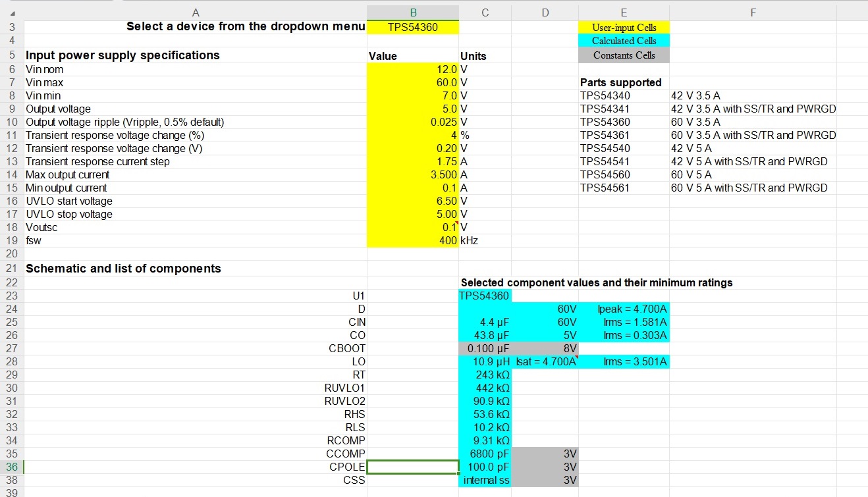Select column F header
This screenshot has width=868, height=497.
point(753,13)
